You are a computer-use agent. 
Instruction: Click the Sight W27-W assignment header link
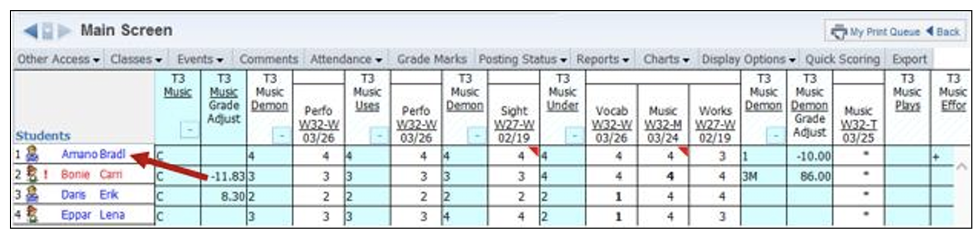(513, 125)
